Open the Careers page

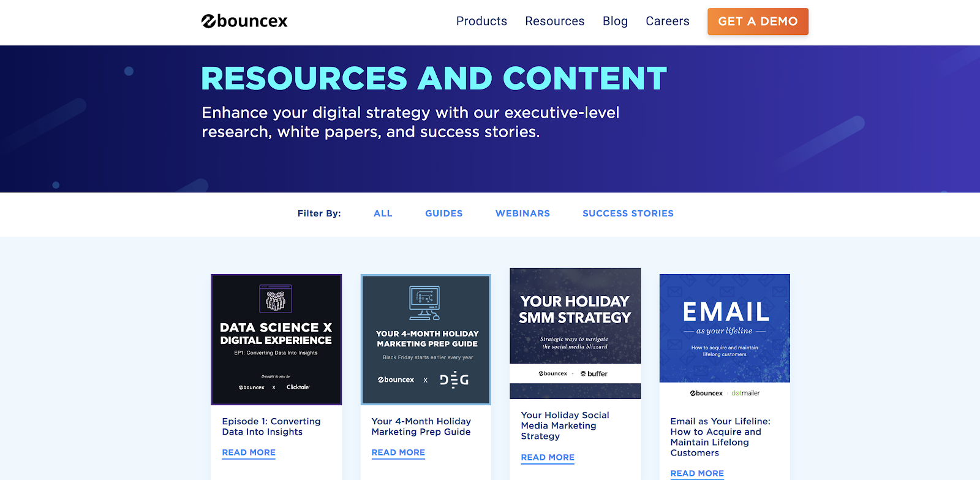668,21
